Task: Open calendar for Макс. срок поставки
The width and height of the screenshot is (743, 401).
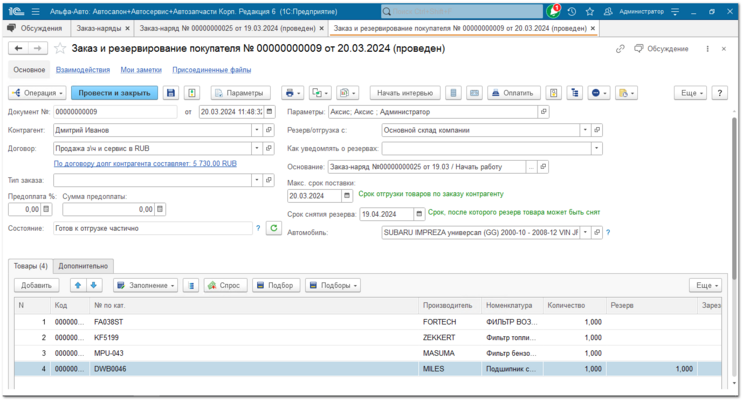Action: (x=347, y=196)
